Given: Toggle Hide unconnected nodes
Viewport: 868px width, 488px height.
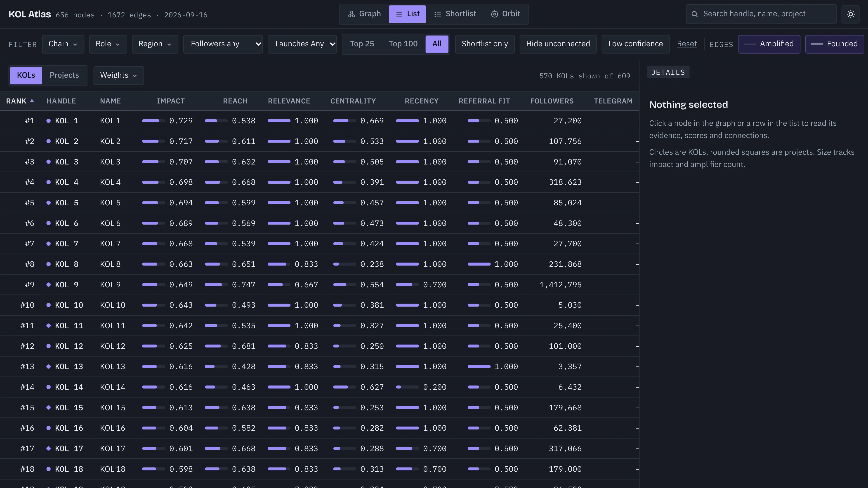Looking at the screenshot, I should point(558,44).
